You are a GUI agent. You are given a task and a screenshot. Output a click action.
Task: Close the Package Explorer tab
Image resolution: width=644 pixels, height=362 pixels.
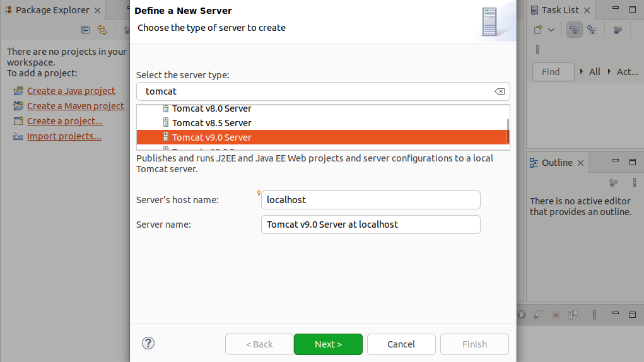click(97, 10)
